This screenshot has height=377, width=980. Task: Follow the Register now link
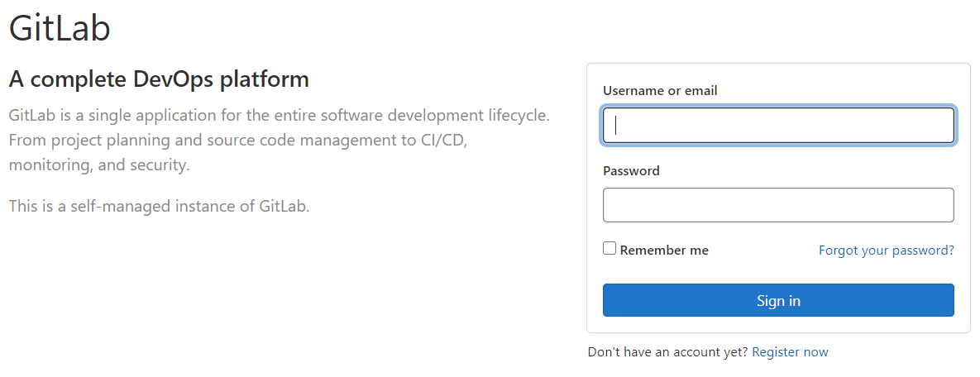[790, 352]
